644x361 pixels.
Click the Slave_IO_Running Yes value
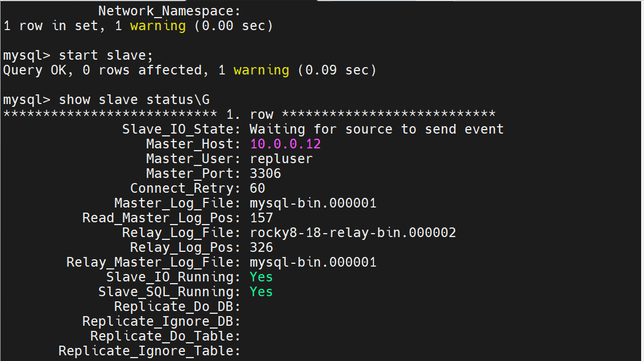pos(261,277)
